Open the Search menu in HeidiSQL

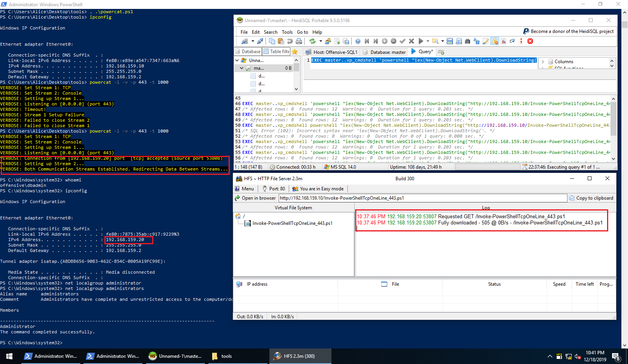(271, 32)
